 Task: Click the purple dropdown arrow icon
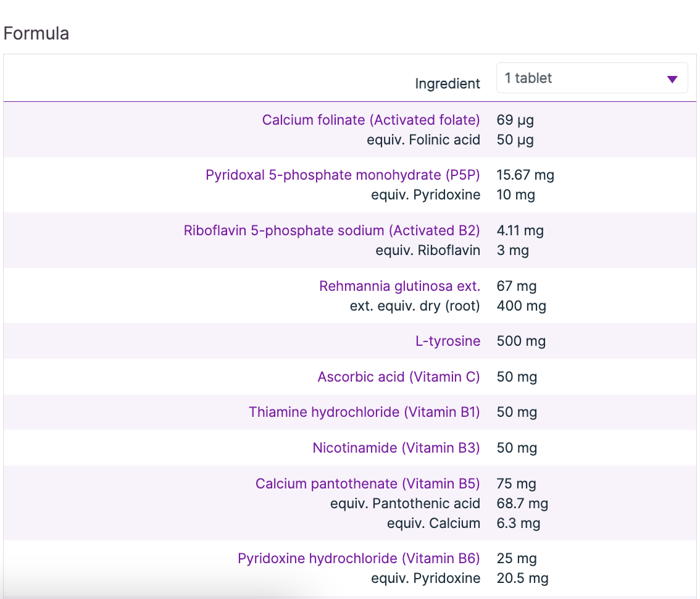(672, 79)
